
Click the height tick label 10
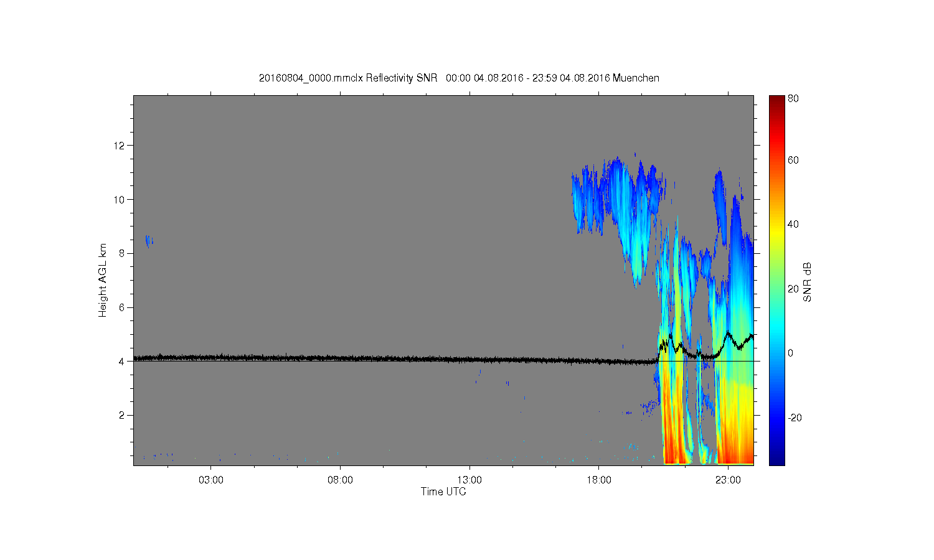click(x=120, y=200)
